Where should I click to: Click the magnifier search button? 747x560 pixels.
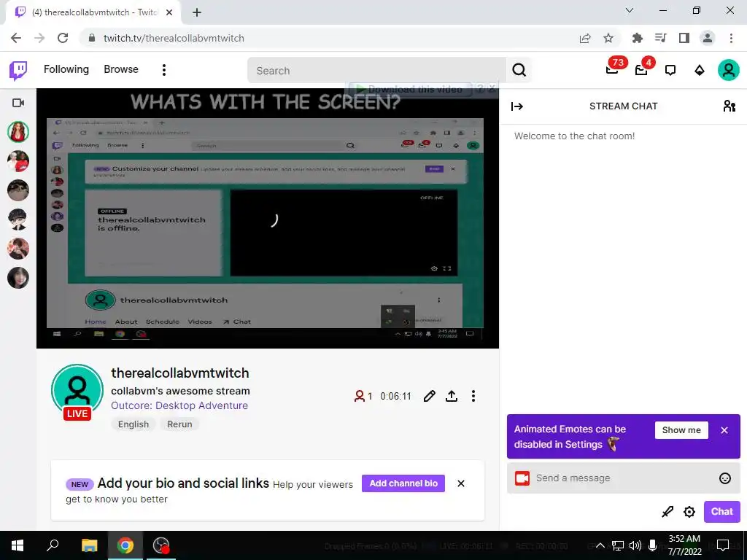(x=519, y=71)
